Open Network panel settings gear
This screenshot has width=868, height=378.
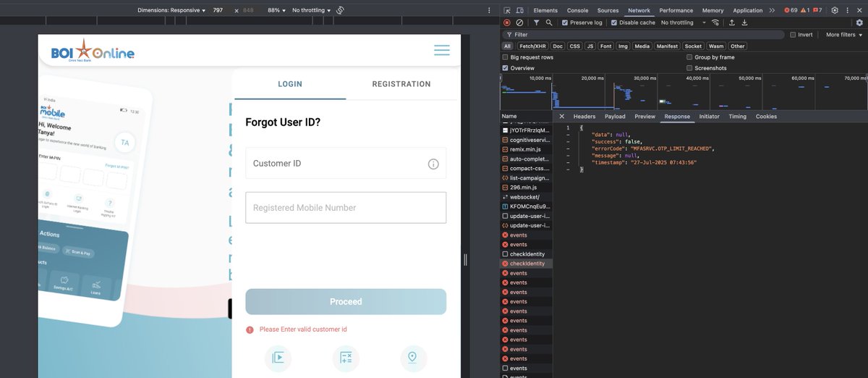pyautogui.click(x=859, y=22)
